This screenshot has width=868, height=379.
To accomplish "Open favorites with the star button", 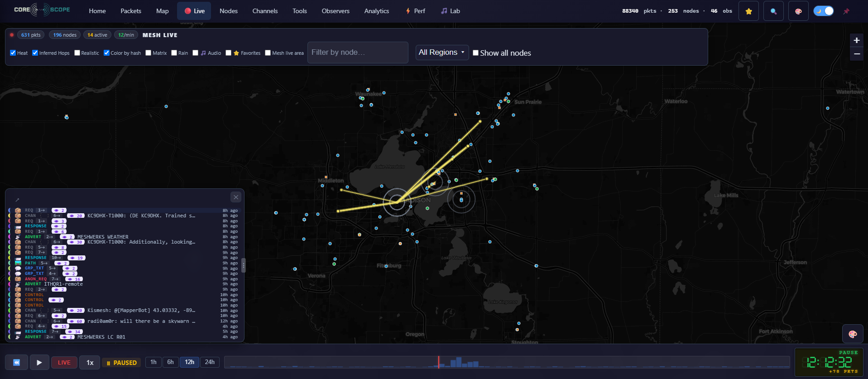I will (x=748, y=11).
